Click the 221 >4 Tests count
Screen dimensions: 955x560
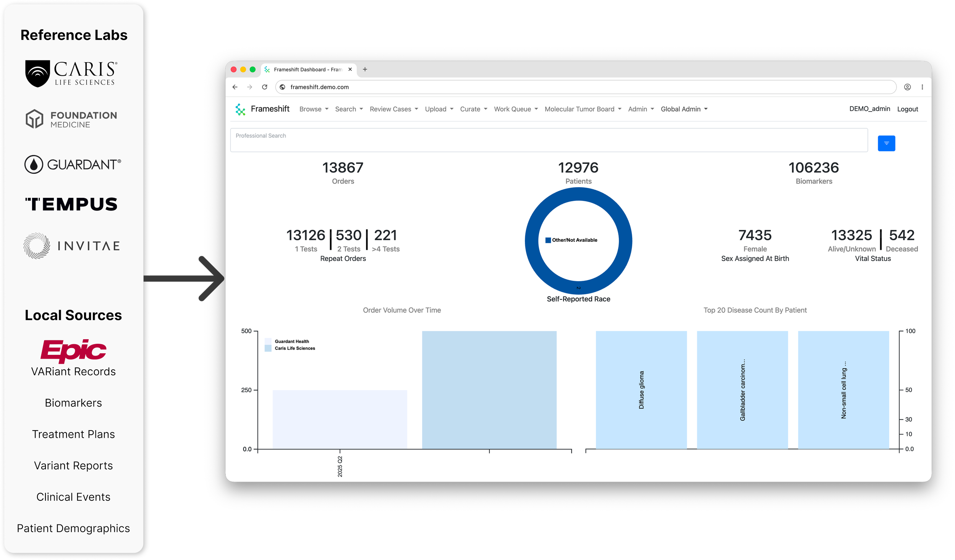point(385,235)
